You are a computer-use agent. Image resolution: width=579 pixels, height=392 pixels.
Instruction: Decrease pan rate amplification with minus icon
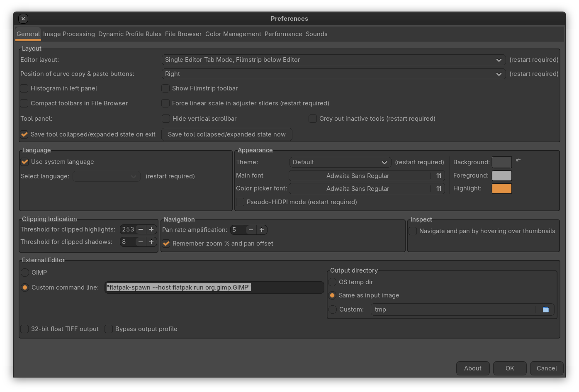pos(251,230)
